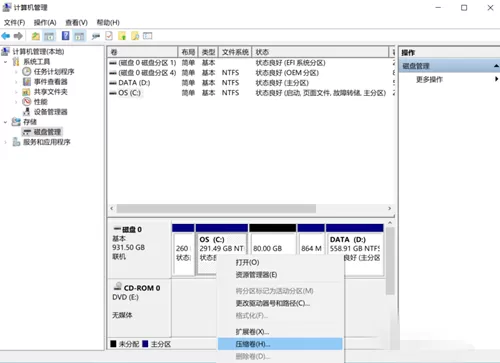Expand the 事件查看器 tree node
Screen dimensions: 500x363
[x=16, y=82]
